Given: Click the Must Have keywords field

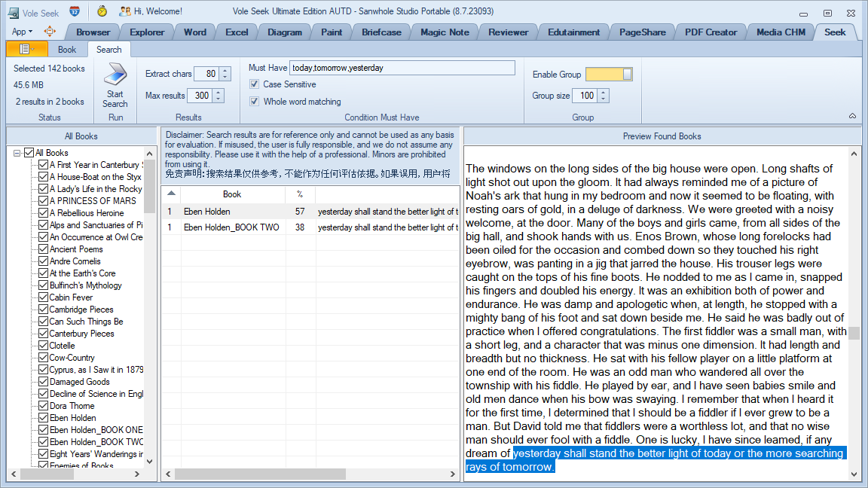Looking at the screenshot, I should pos(402,68).
